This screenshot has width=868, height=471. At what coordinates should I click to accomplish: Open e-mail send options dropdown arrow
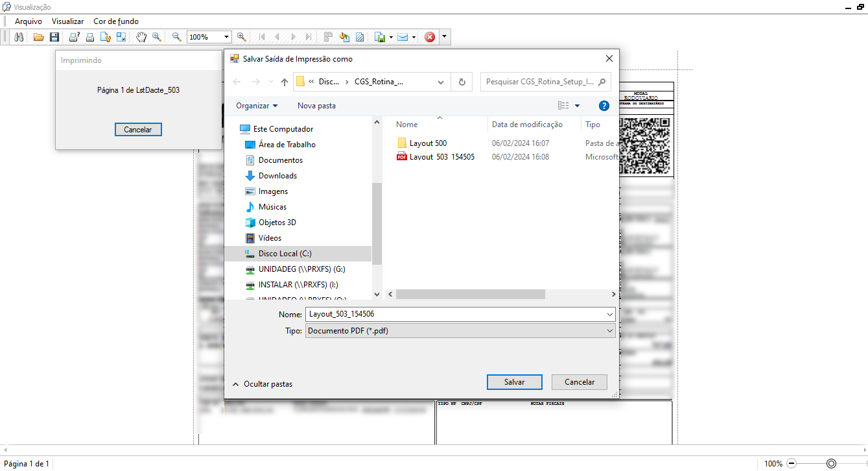tap(414, 37)
